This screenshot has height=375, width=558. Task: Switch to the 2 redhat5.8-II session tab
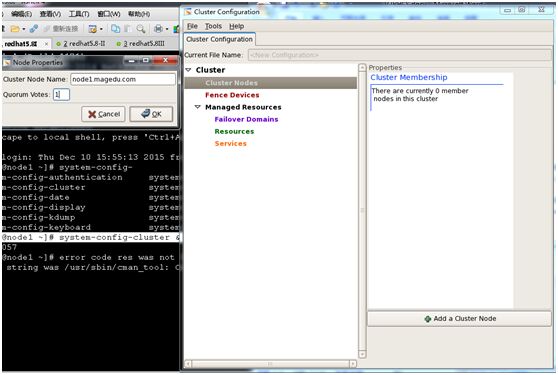coord(81,44)
